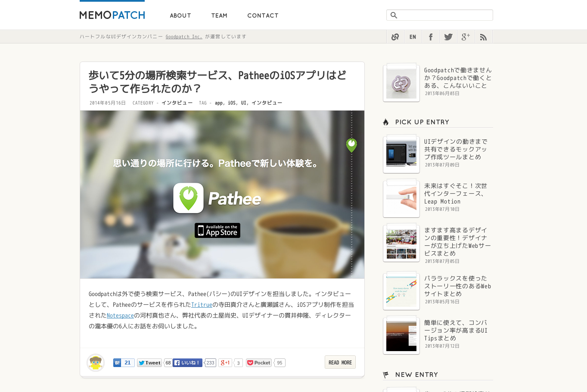Click the READ MORE button
The width and height of the screenshot is (587, 392).
340,362
